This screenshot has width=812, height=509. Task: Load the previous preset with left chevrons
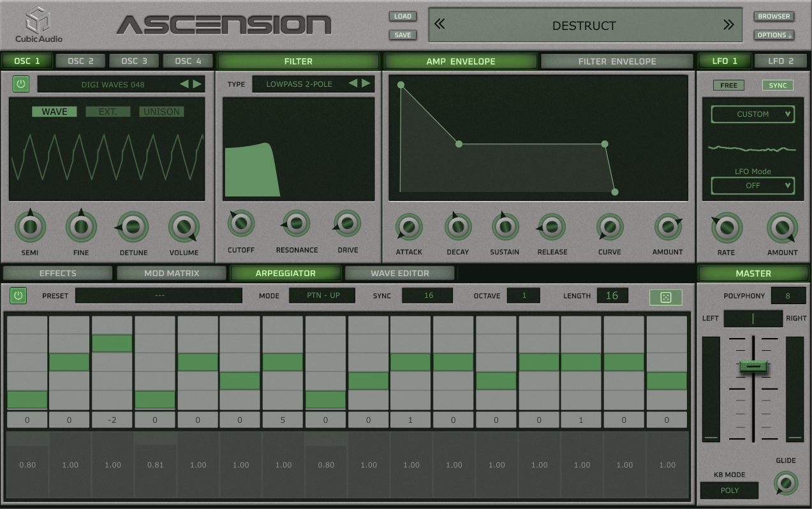point(439,25)
